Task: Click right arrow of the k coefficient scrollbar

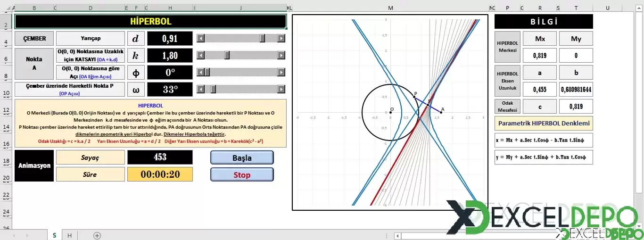Action: click(281, 55)
